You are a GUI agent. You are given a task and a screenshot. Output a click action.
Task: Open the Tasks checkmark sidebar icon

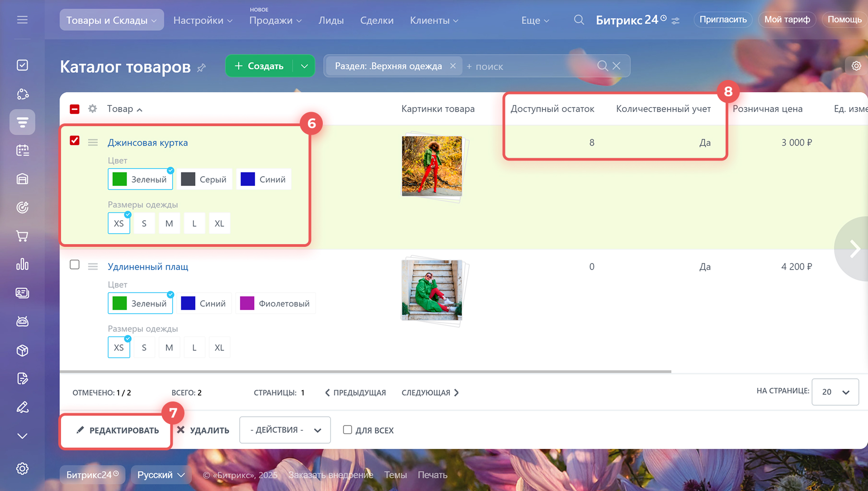coord(22,65)
